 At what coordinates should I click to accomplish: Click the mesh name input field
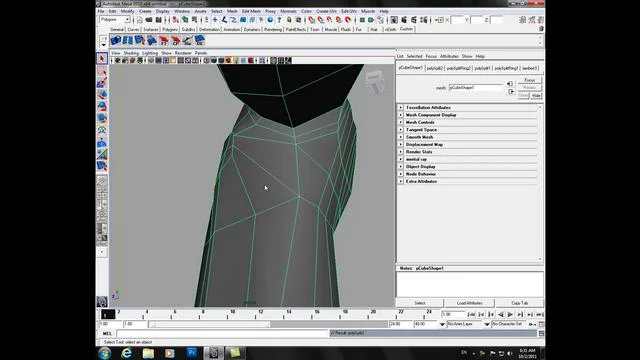click(x=476, y=87)
